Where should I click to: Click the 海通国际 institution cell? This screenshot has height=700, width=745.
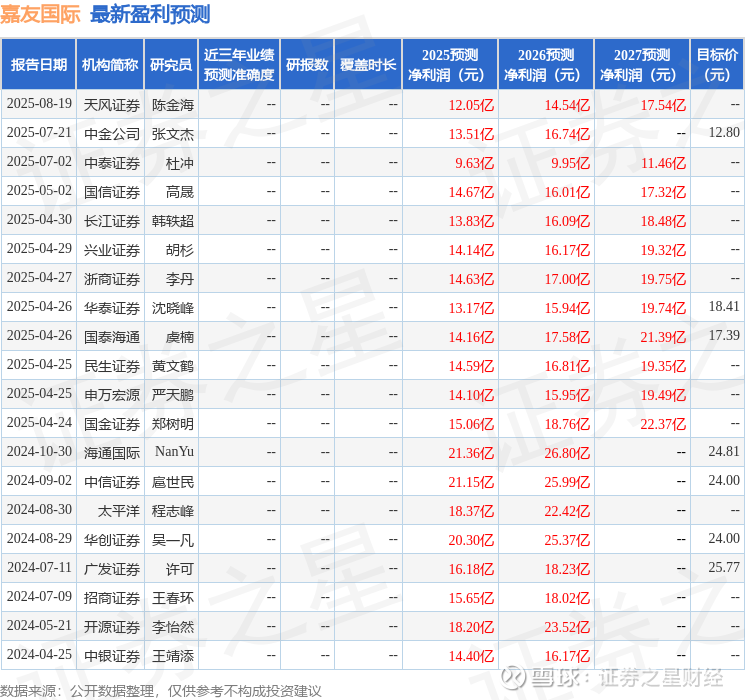[x=112, y=453]
